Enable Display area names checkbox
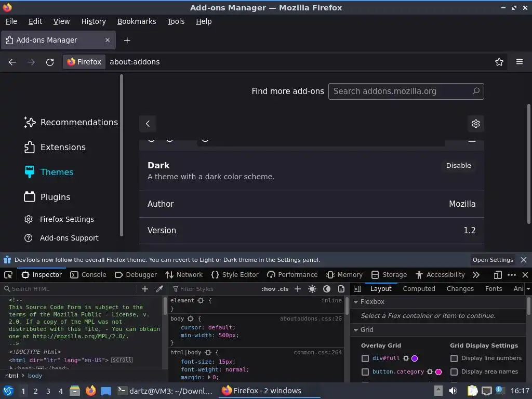Viewport: 532px width, 399px height. click(x=454, y=372)
